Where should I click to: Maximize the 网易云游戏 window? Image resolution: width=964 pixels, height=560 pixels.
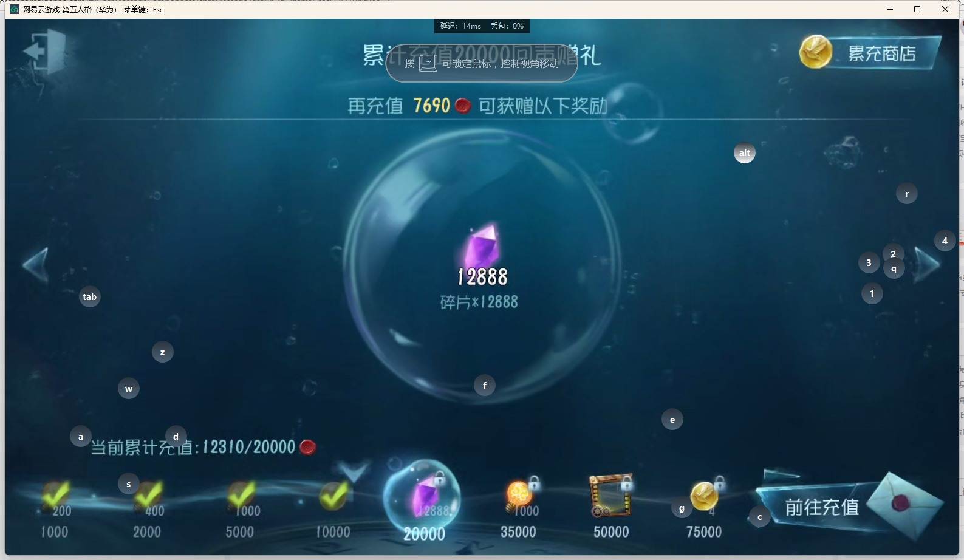[x=917, y=9]
